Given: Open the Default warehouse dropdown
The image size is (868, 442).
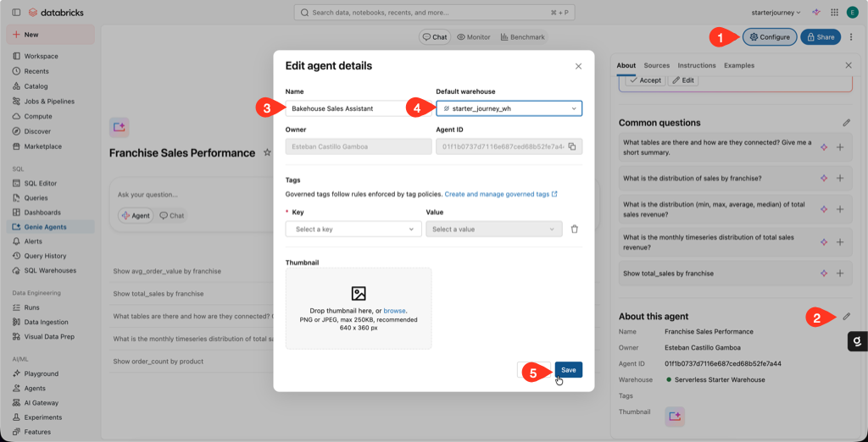Looking at the screenshot, I should click(x=509, y=108).
